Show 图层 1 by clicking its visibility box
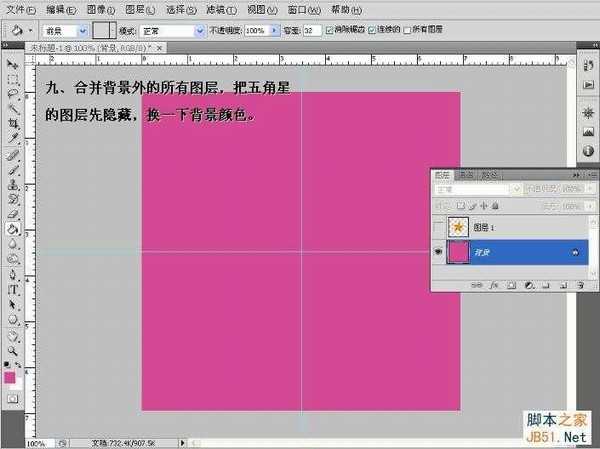The height and width of the screenshot is (449, 600). click(x=439, y=228)
